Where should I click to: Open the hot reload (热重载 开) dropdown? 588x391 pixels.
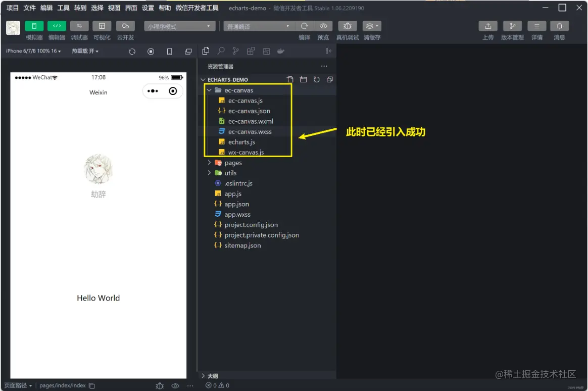85,51
